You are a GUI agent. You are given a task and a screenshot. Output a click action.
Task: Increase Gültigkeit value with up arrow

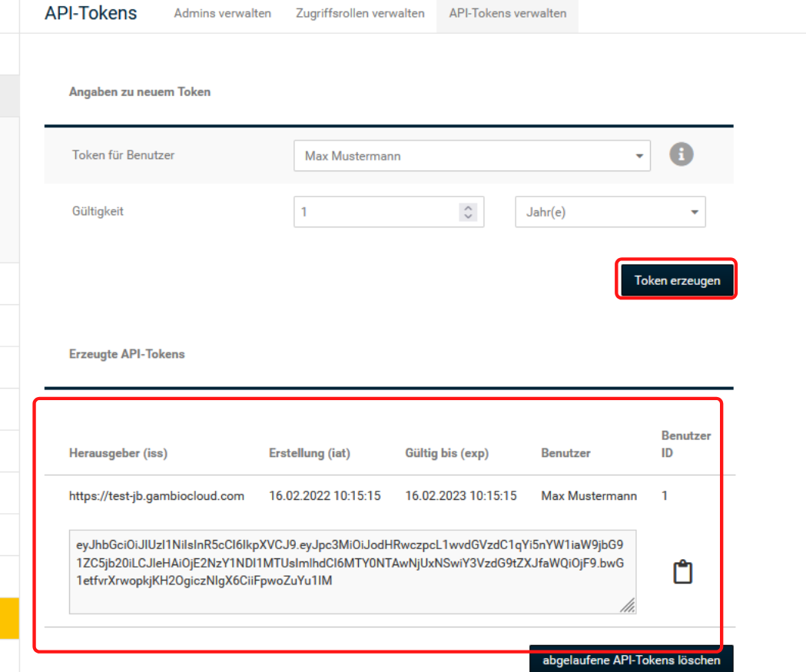click(468, 207)
